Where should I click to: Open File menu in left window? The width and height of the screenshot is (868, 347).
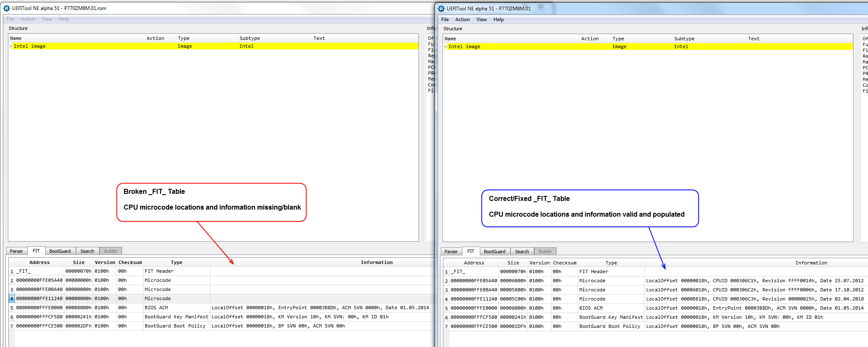(x=10, y=19)
